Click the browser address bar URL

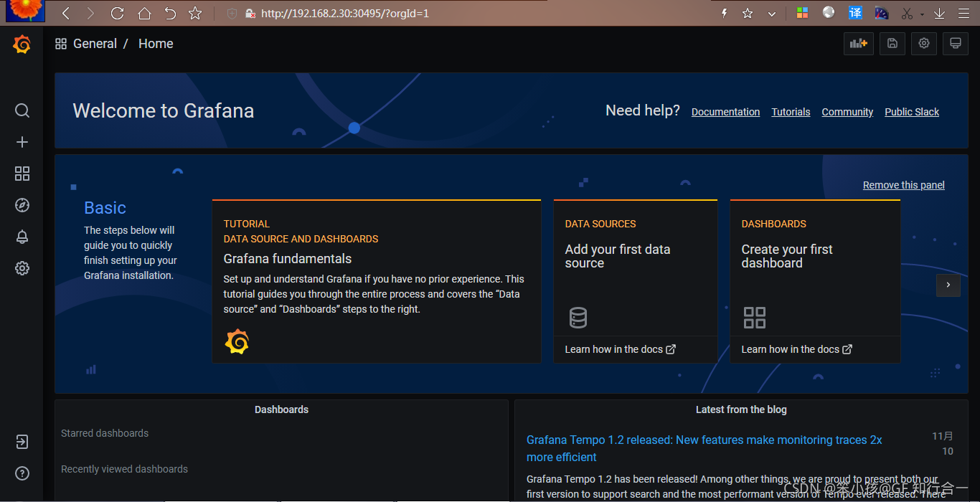click(345, 13)
